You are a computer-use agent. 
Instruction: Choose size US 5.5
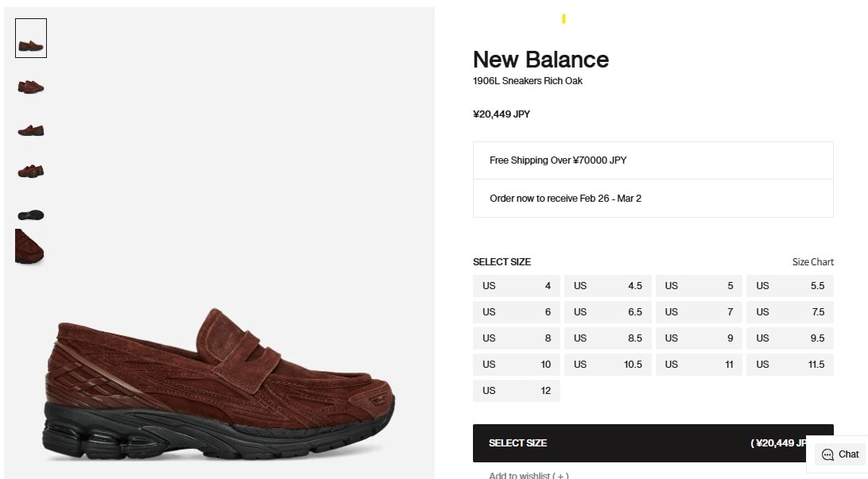click(790, 286)
